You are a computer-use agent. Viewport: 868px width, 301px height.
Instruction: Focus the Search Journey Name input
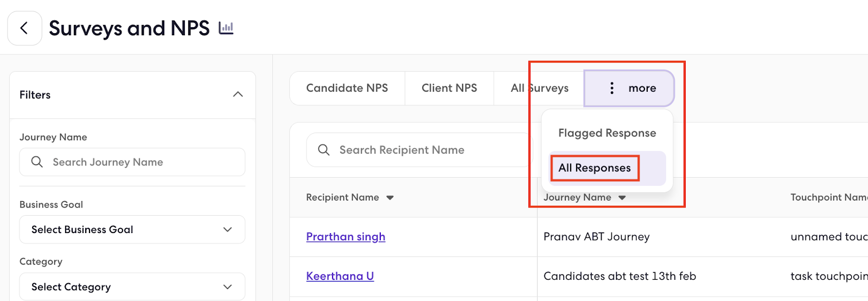[132, 162]
